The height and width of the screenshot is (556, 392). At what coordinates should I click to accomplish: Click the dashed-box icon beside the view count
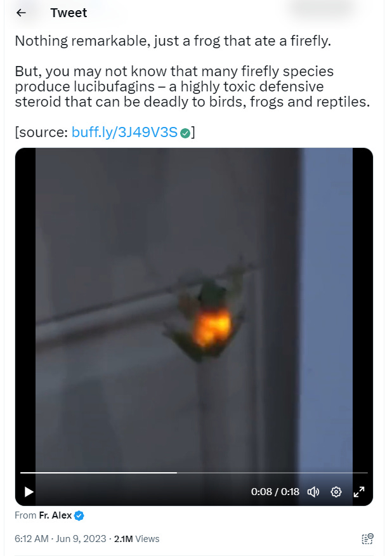367,539
